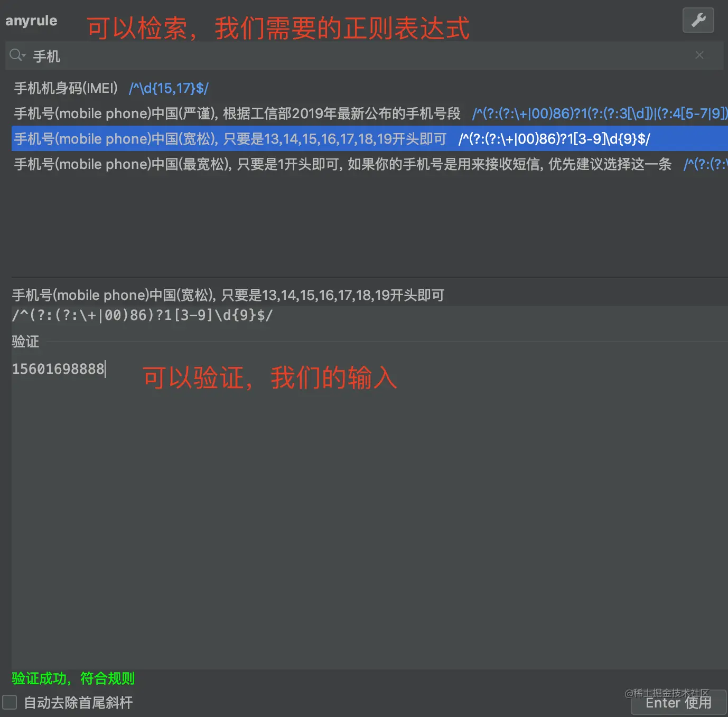Click the anyrule panel title
The height and width of the screenshot is (717, 728).
31,21
